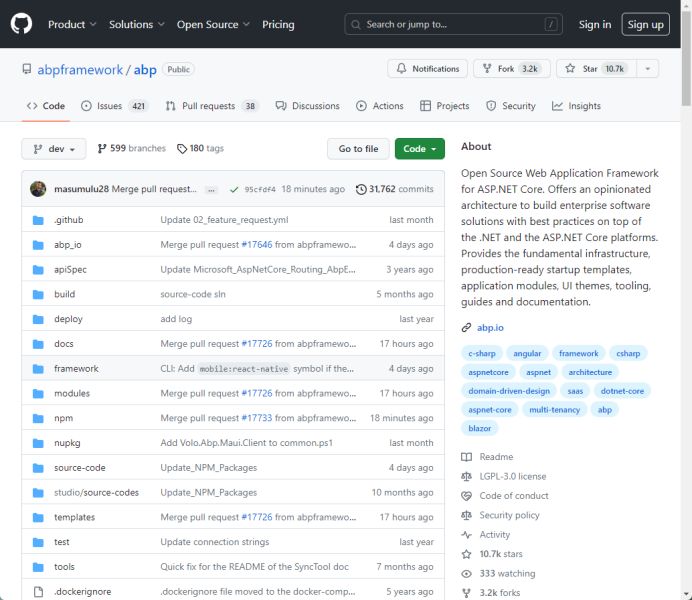Open the Actions tab
Screen dimensions: 692x600
pos(380,106)
